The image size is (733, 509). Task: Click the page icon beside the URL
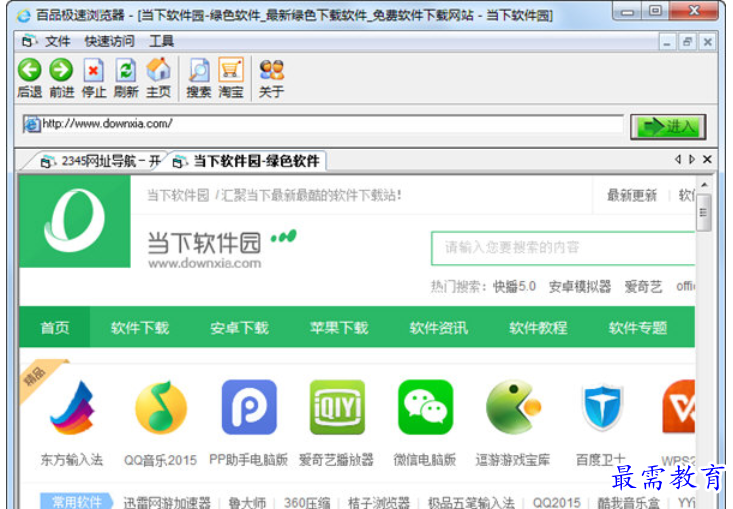(x=32, y=124)
